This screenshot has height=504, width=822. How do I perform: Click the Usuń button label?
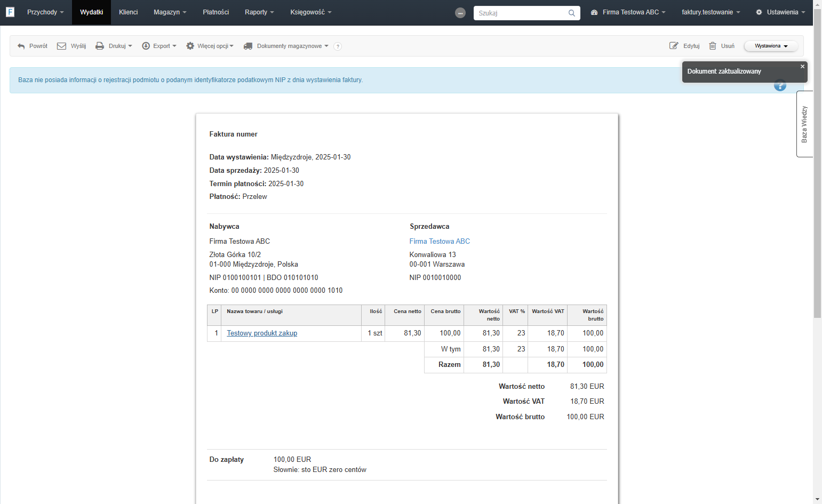click(728, 46)
